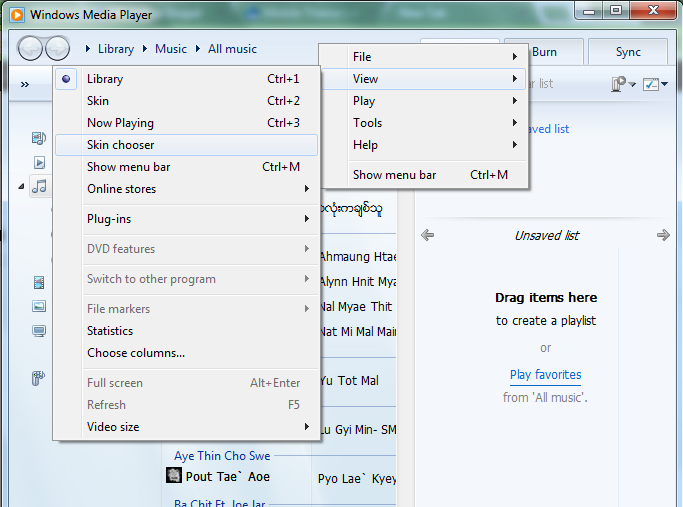Select the song Alynn Hnit Mya

coord(358,281)
